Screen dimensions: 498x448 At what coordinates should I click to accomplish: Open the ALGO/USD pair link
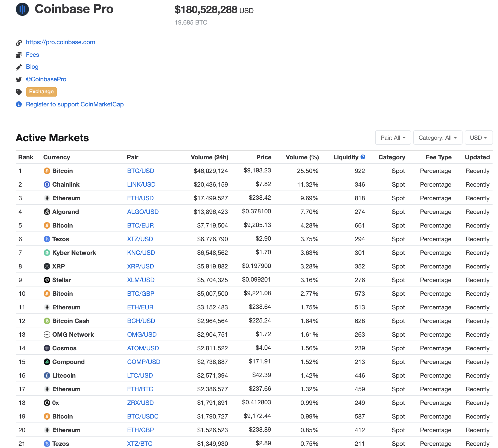pos(143,212)
